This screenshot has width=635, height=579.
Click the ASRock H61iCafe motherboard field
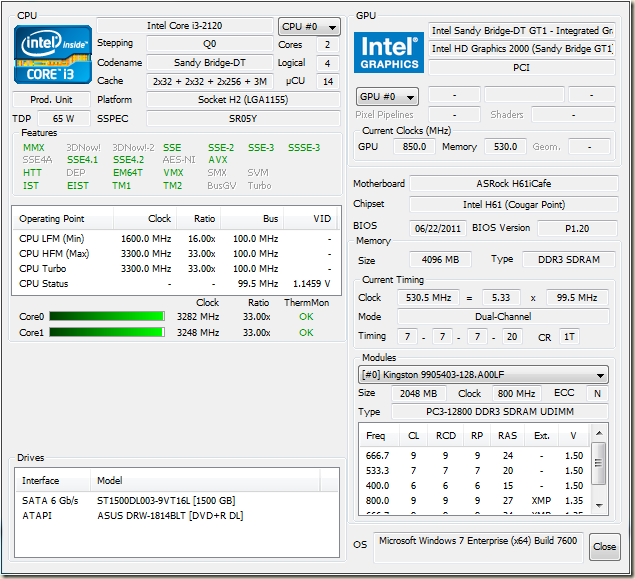[x=513, y=184]
